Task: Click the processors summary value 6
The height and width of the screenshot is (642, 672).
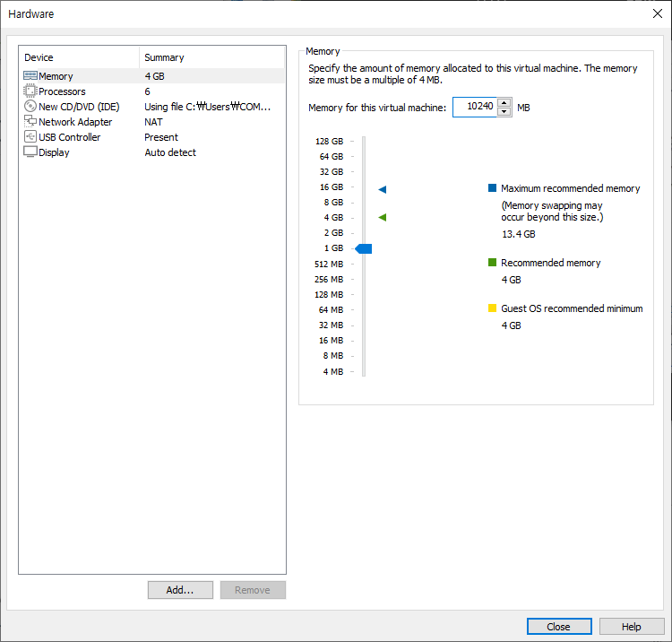Action: click(x=148, y=91)
